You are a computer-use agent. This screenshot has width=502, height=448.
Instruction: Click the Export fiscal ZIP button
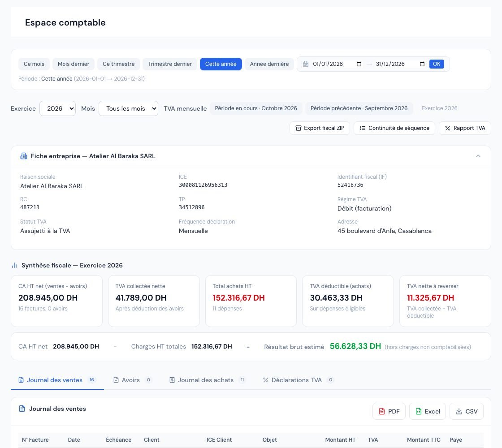[320, 128]
